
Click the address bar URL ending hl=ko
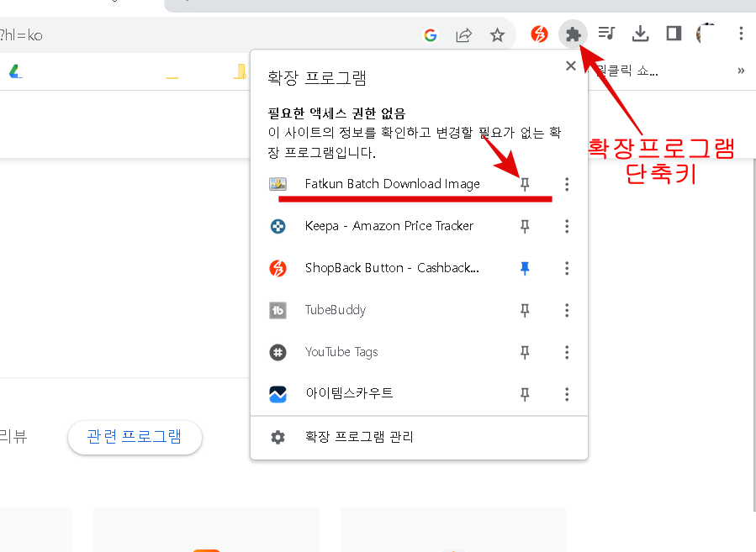pos(21,35)
